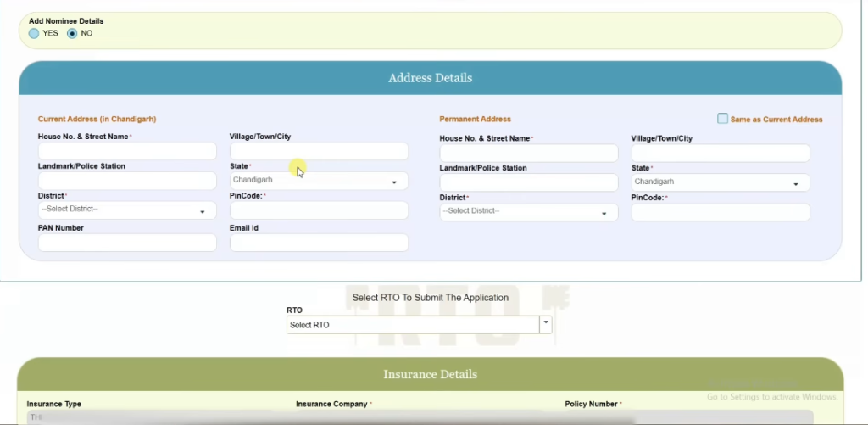Click the Permanent Address PinCode field
The height and width of the screenshot is (425, 868).
click(x=720, y=212)
